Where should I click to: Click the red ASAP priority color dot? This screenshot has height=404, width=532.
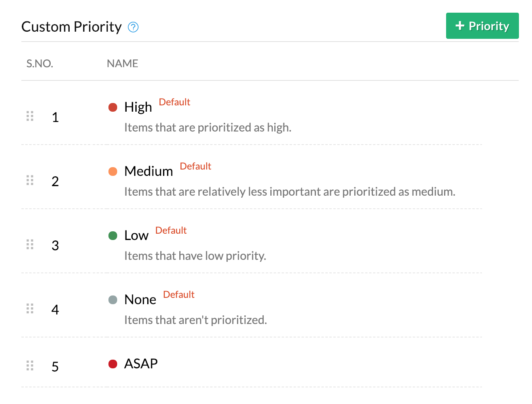[113, 364]
